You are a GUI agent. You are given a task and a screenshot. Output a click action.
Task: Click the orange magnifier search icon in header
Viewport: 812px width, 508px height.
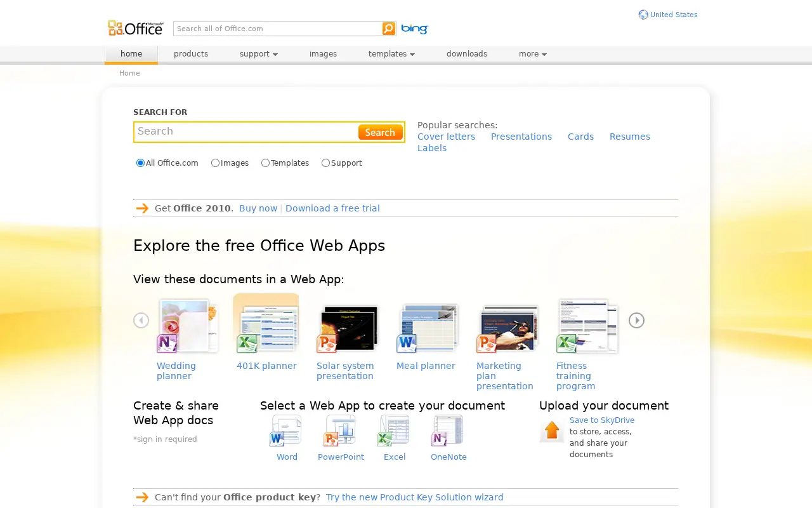[389, 29]
